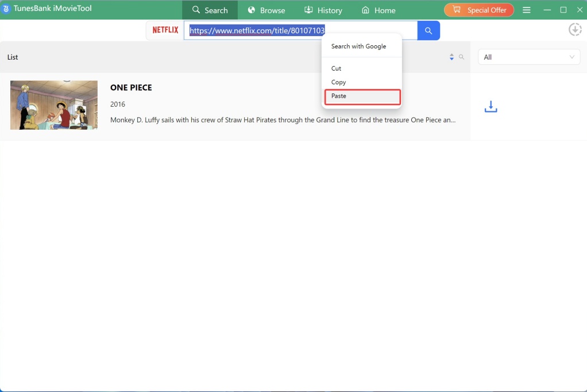The image size is (587, 392).
Task: Expand the All filter dropdown
Action: (528, 57)
